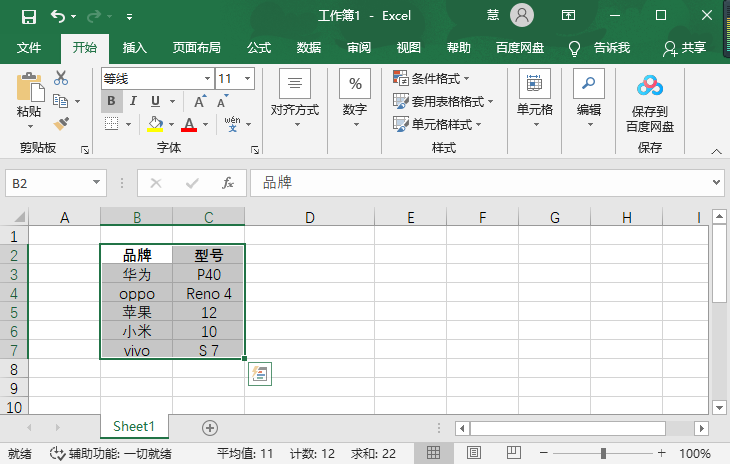Click the Name Box showing B2
This screenshot has height=464, width=730.
point(48,183)
